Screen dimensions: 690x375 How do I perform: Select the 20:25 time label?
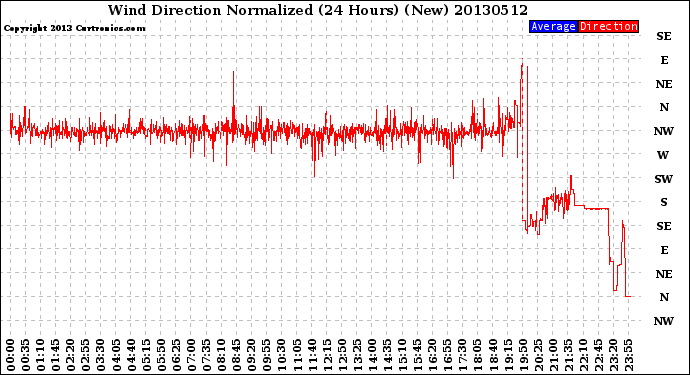click(538, 355)
